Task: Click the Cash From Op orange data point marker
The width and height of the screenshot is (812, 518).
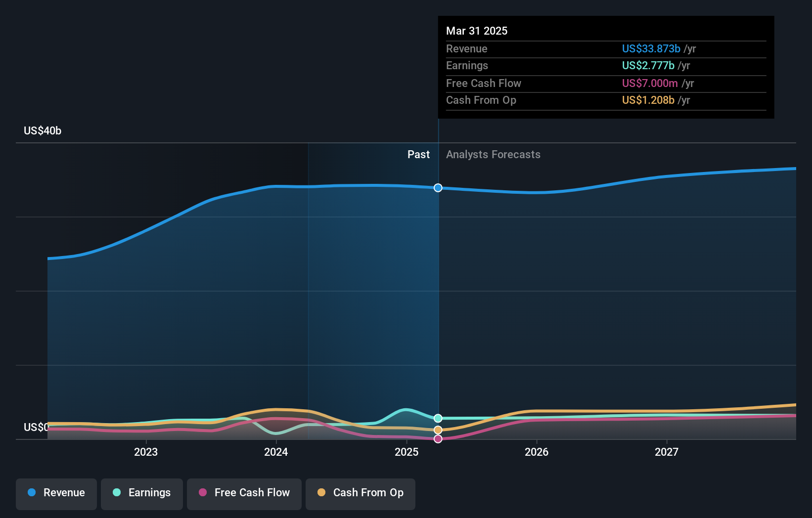Action: pyautogui.click(x=438, y=430)
